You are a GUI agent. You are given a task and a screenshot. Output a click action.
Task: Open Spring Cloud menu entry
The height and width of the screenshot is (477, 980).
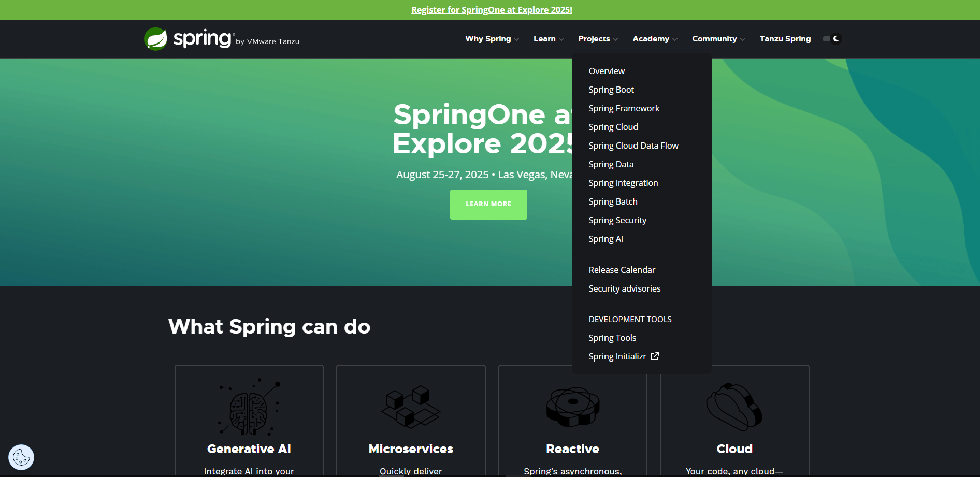(613, 127)
